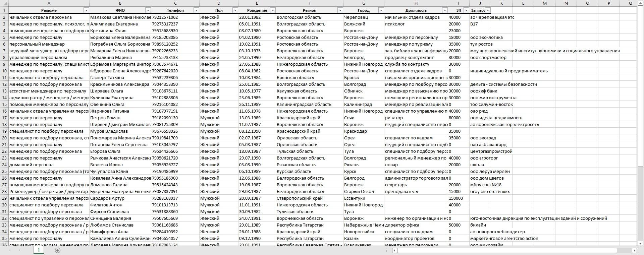The image size is (644, 255).
Task: Open the ЗП column filter dropdown
Action: (x=466, y=10)
